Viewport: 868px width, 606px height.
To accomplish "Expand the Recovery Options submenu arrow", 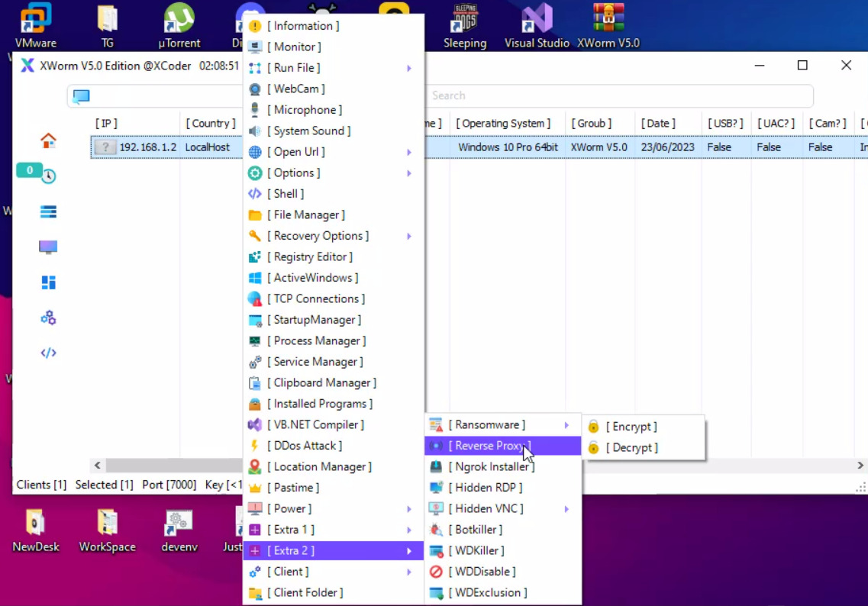I will pyautogui.click(x=409, y=237).
